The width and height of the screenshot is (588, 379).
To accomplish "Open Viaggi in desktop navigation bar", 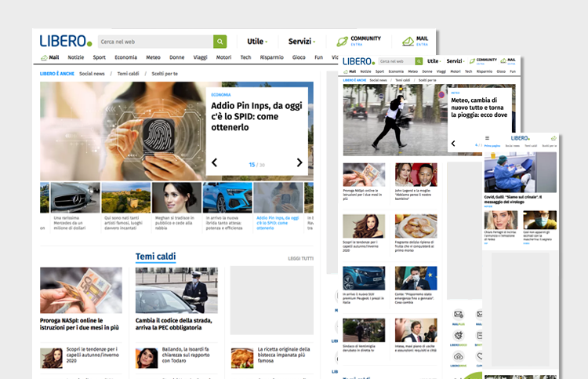I will coord(200,57).
